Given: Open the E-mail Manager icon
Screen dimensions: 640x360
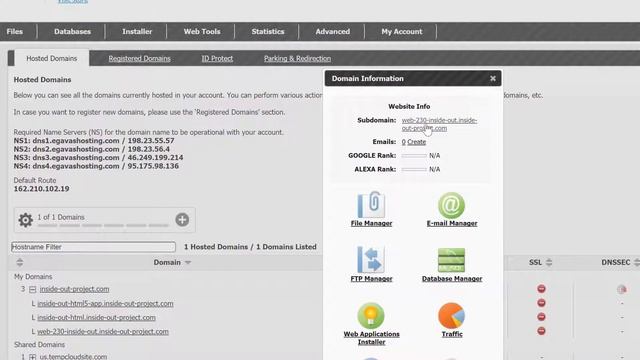Looking at the screenshot, I should point(451,205).
